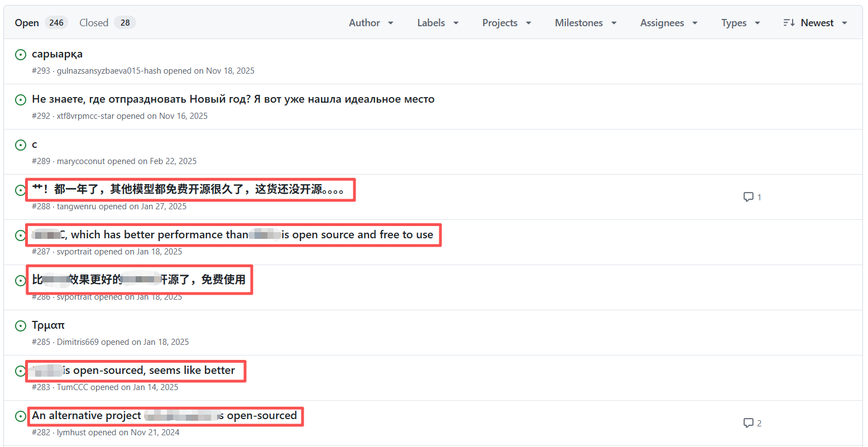Click the comment icon on issue #282
This screenshot has width=868, height=447.
(x=749, y=423)
